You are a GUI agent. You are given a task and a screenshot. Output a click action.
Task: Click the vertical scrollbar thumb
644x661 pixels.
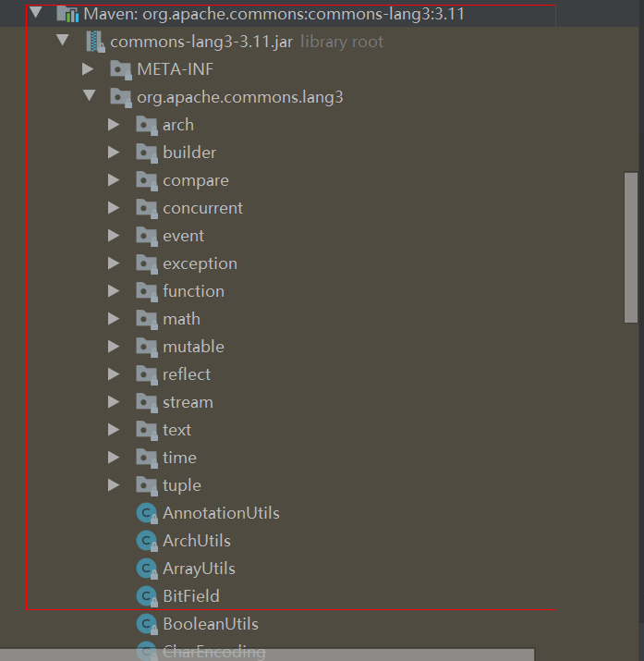631,248
